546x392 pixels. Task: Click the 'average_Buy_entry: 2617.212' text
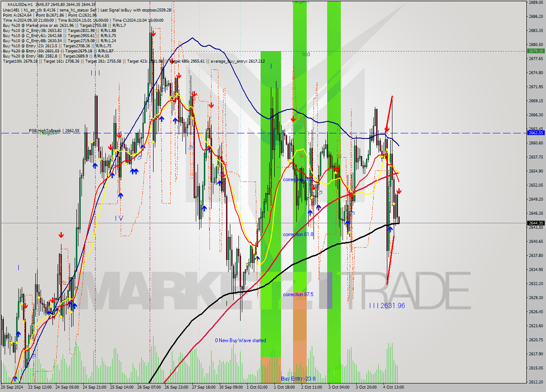pyautogui.click(x=237, y=61)
